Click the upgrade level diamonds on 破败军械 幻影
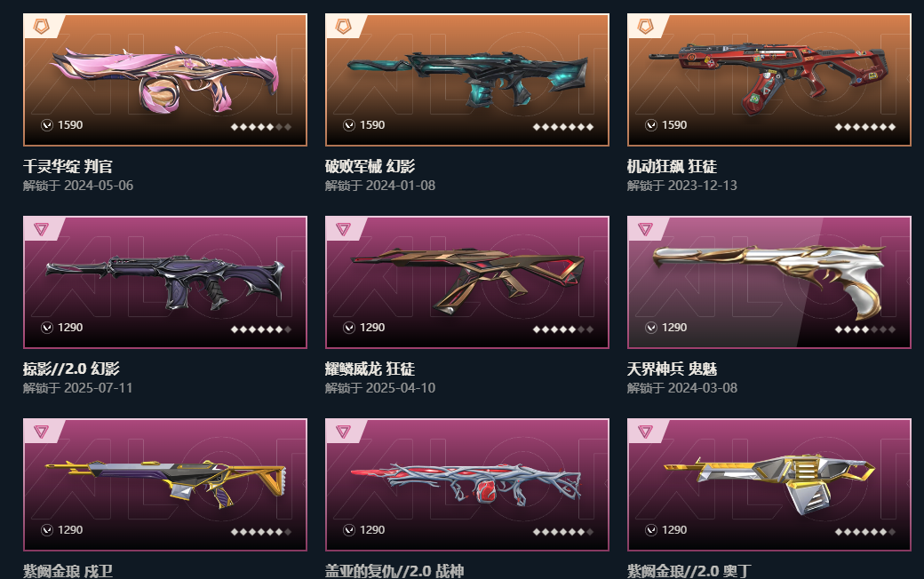 pyautogui.click(x=562, y=127)
